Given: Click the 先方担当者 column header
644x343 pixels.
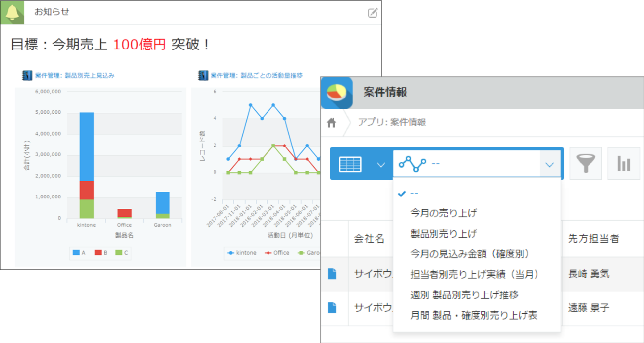Looking at the screenshot, I should 593,239.
